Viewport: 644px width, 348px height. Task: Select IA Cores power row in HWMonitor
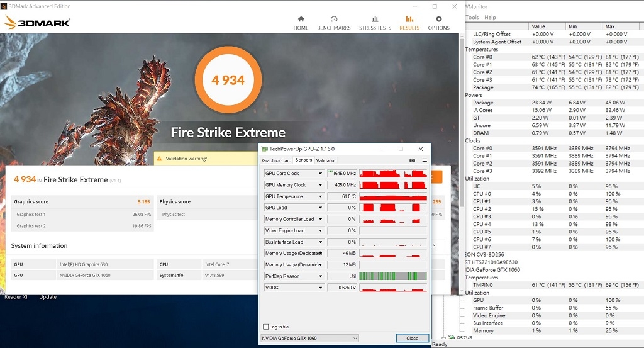(x=554, y=110)
